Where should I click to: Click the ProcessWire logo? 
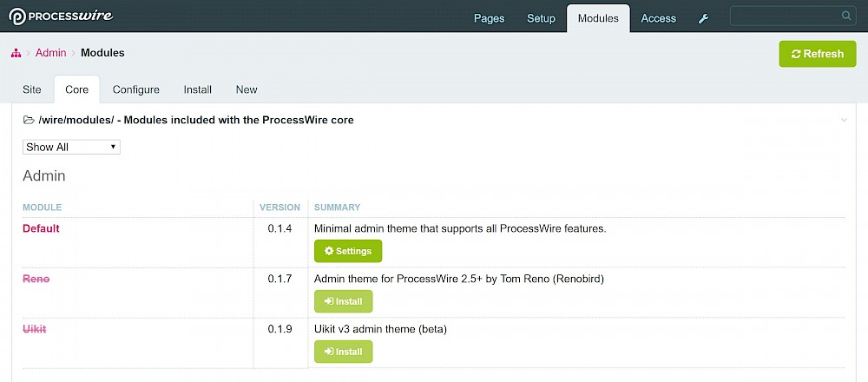[61, 16]
